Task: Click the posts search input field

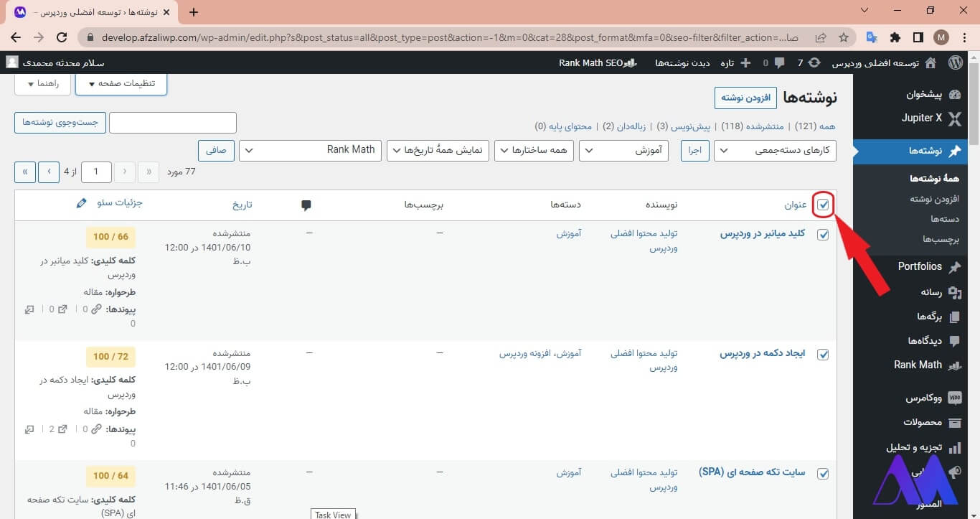Action: pyautogui.click(x=173, y=123)
